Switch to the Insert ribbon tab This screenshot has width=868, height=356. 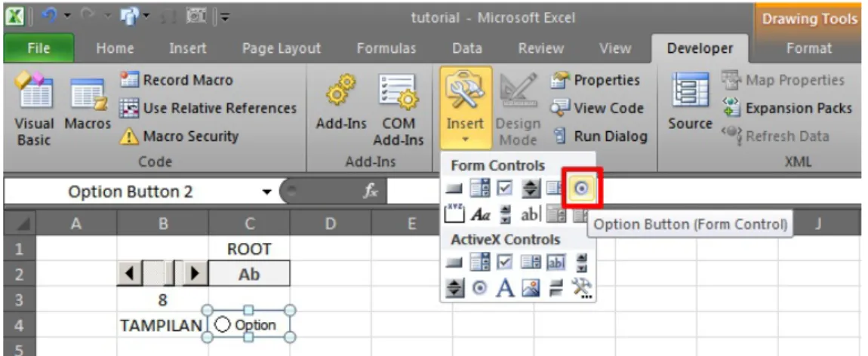click(x=188, y=48)
